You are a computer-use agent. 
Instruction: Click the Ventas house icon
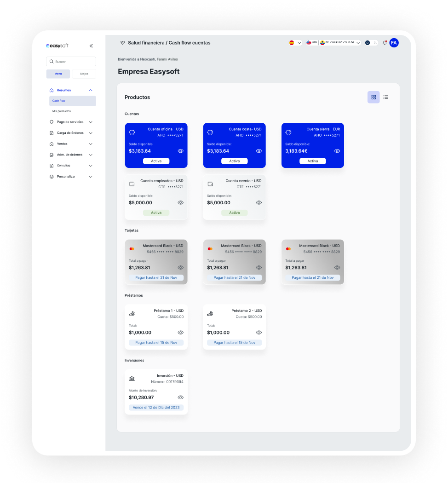click(52, 144)
